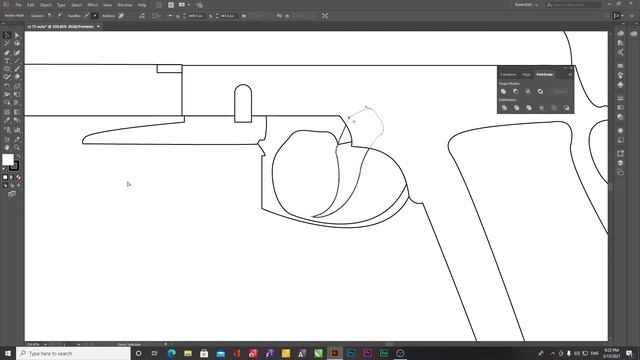Remove selected anchor points
This screenshot has width=640, height=360.
[121, 16]
